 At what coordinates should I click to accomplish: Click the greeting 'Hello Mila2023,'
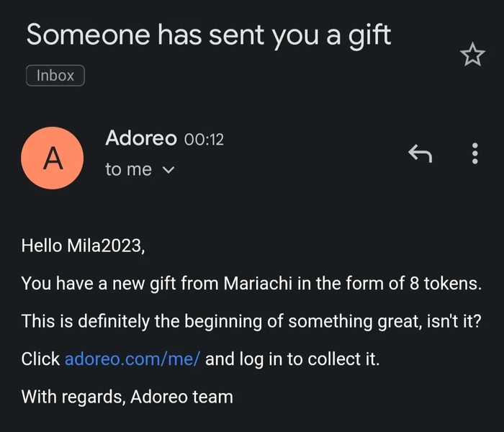84,246
